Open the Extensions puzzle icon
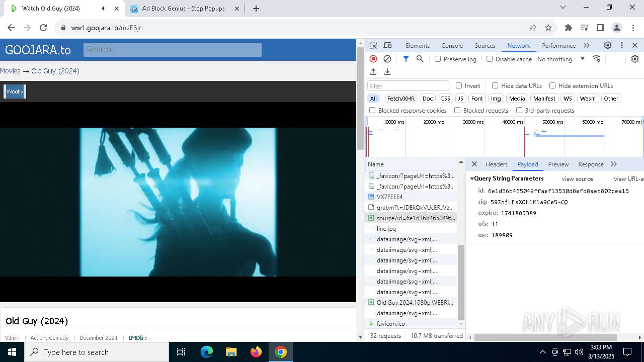 569,28
